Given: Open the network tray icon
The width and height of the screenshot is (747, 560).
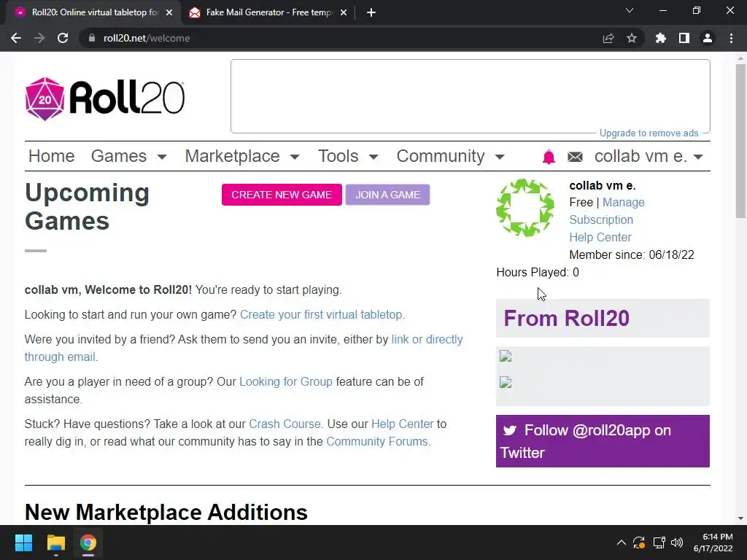Looking at the screenshot, I should coord(659,542).
